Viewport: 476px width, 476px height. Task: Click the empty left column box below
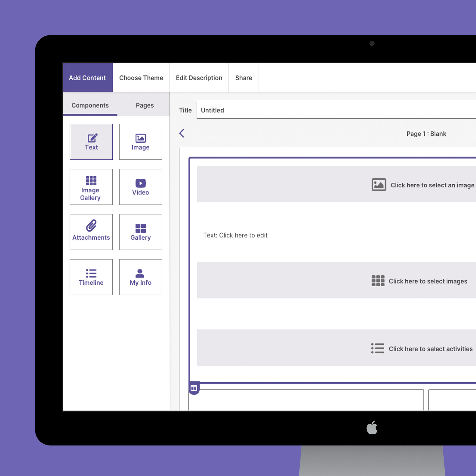click(306, 400)
